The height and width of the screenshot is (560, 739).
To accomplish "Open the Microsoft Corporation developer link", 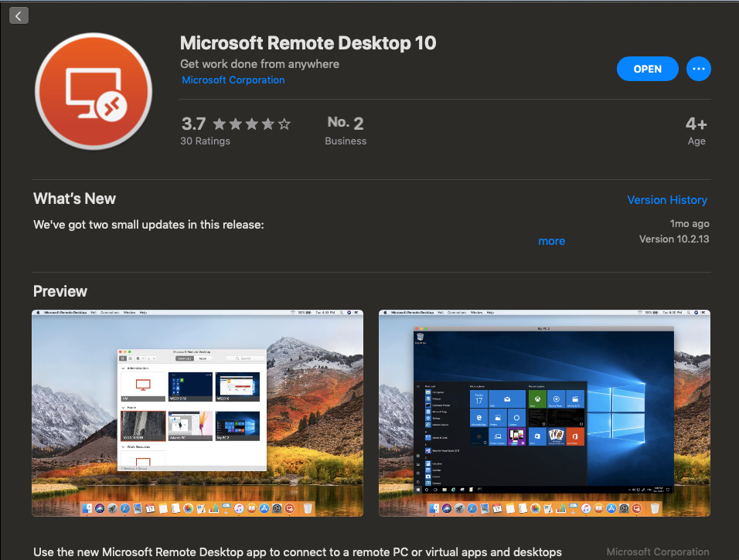I will [x=233, y=80].
